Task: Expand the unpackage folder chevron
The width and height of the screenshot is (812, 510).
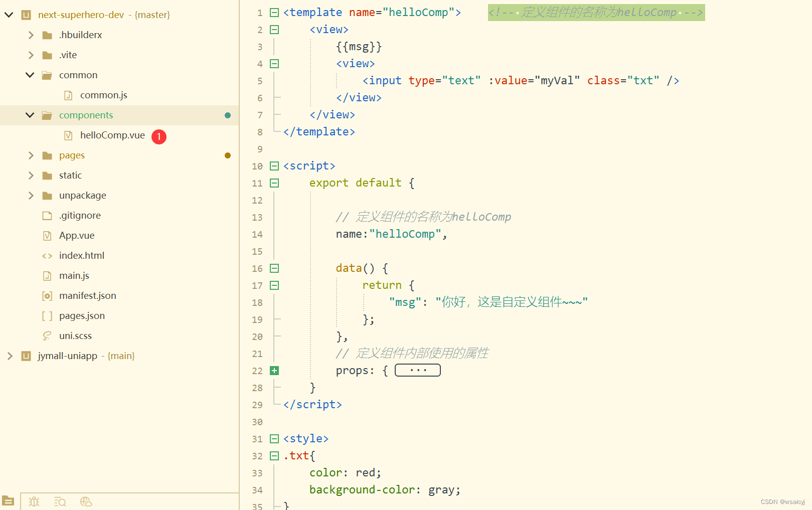Action: (x=31, y=196)
